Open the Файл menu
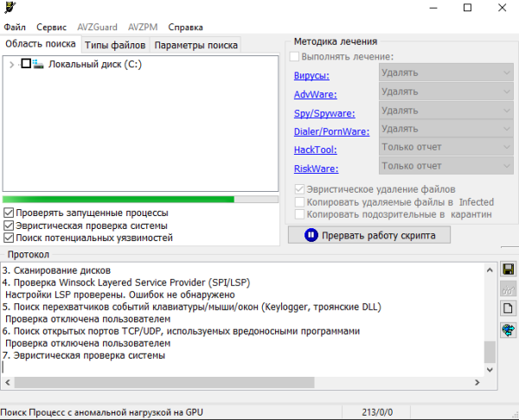 [15, 27]
